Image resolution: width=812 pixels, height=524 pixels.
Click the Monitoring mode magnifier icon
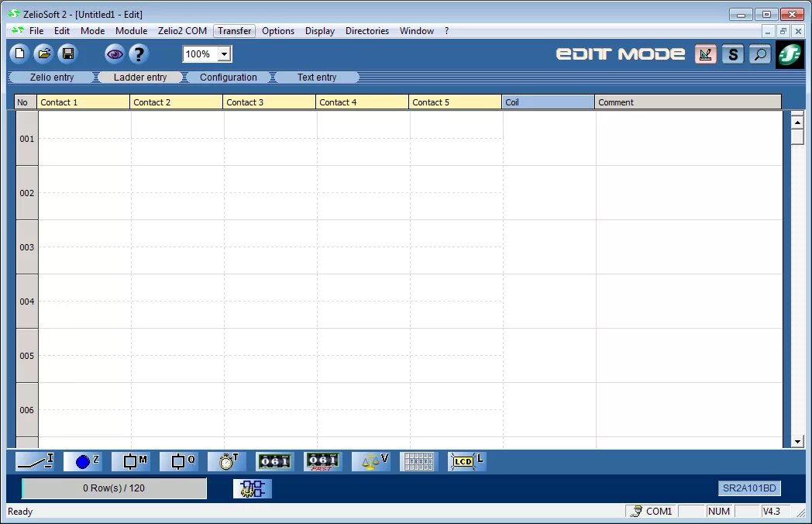click(x=760, y=54)
